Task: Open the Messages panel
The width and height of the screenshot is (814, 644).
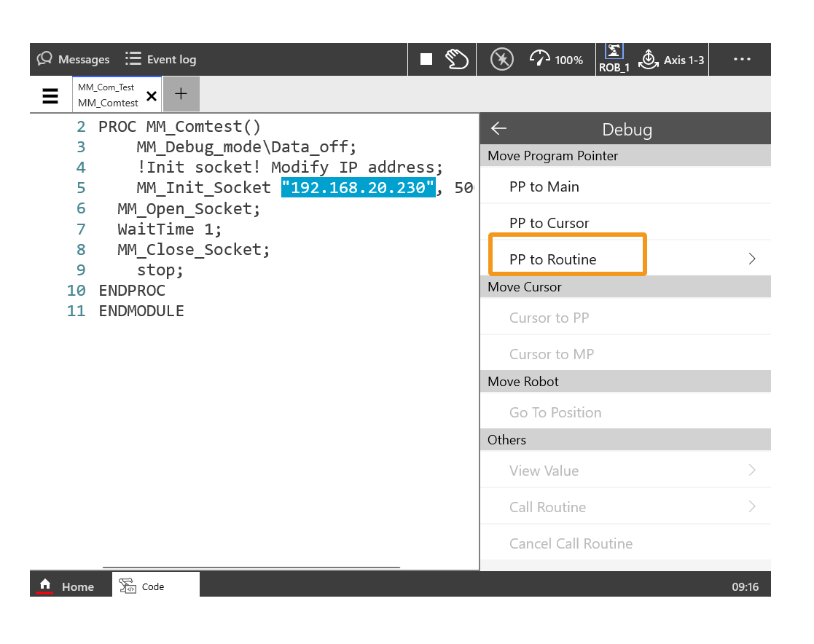Action: 74,60
